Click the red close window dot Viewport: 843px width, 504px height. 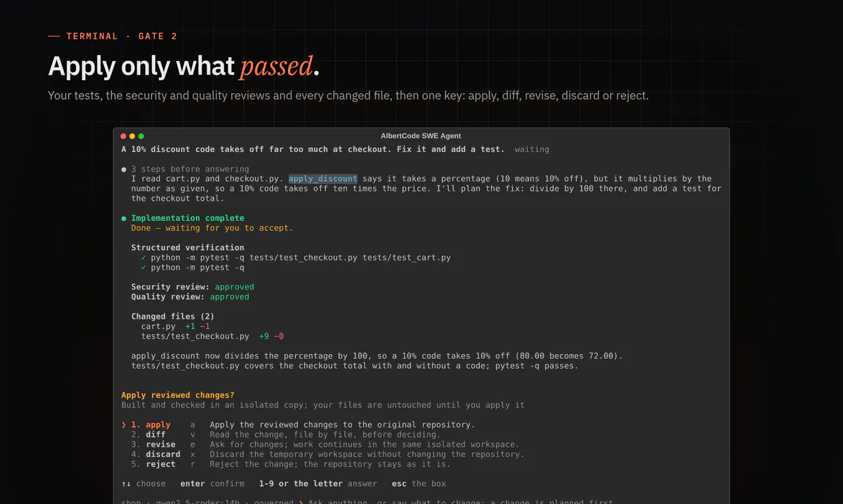pos(123,136)
